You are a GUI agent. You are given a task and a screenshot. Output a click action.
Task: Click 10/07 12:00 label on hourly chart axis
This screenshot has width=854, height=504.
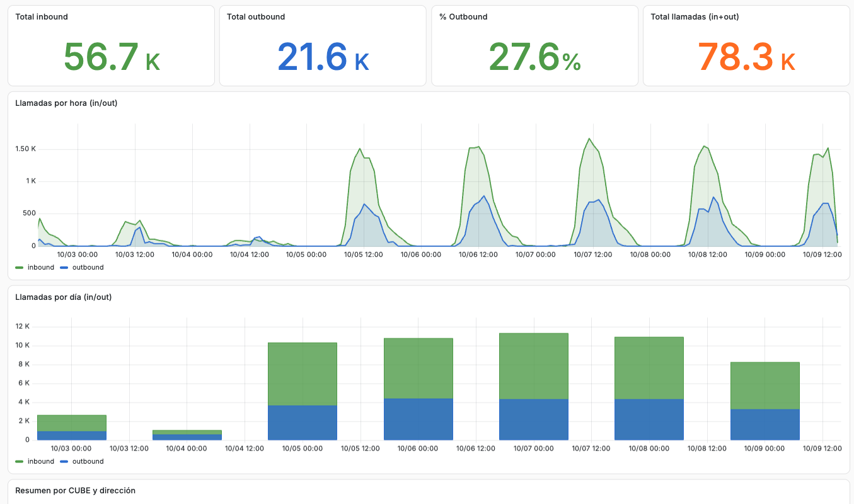(593, 255)
